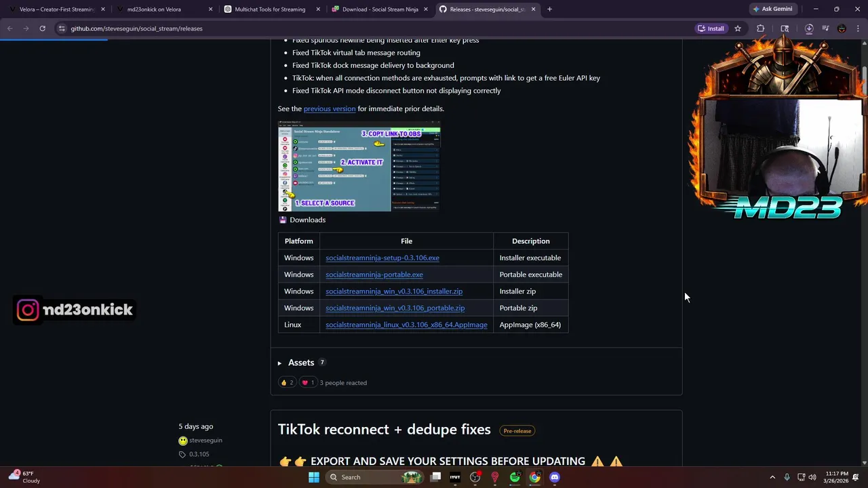Download the Linux x86_64 AppImage
Screen dimensions: 868x488
click(x=406, y=325)
